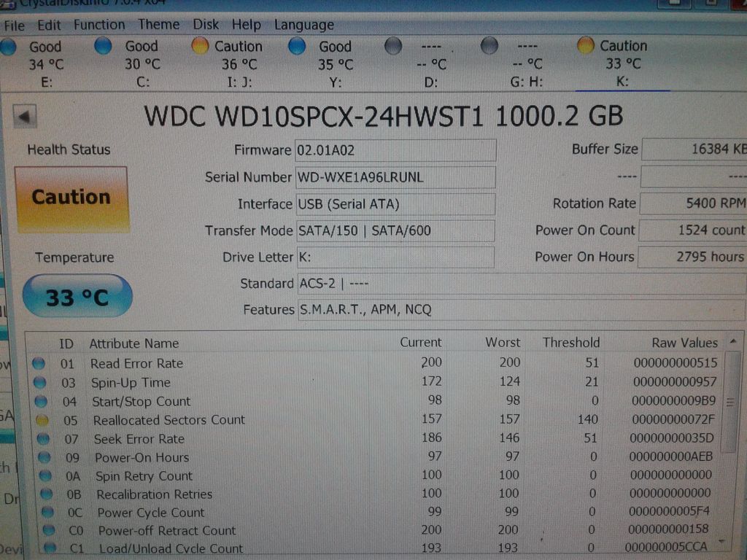This screenshot has width=747, height=560.
Task: Click blue status dot for Read Error Rate
Action: [x=39, y=364]
